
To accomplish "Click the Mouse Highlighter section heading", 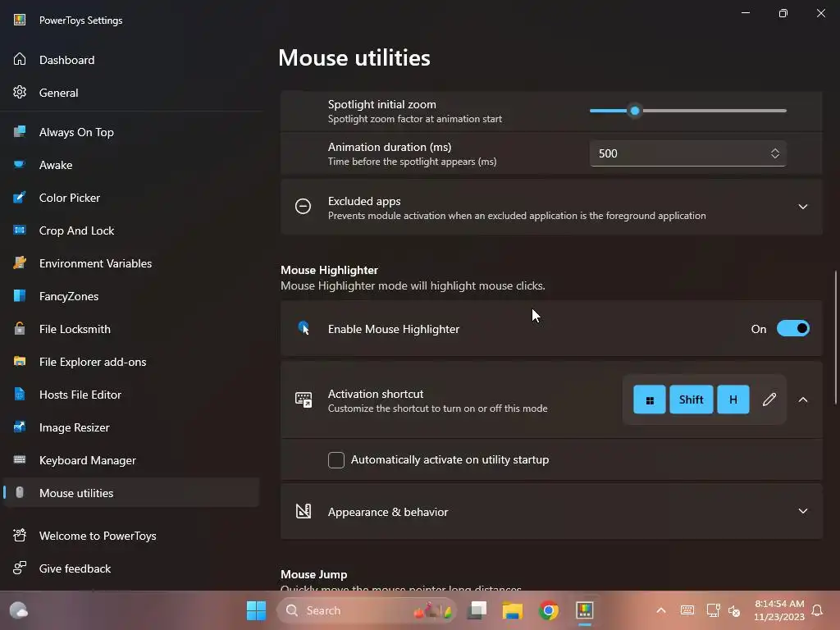I will pos(329,270).
